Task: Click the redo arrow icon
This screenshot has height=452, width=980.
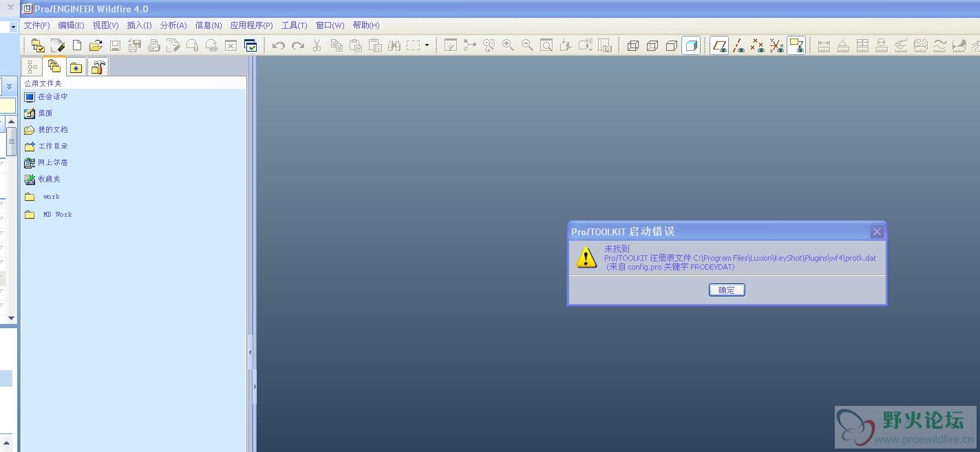Action: tap(298, 46)
